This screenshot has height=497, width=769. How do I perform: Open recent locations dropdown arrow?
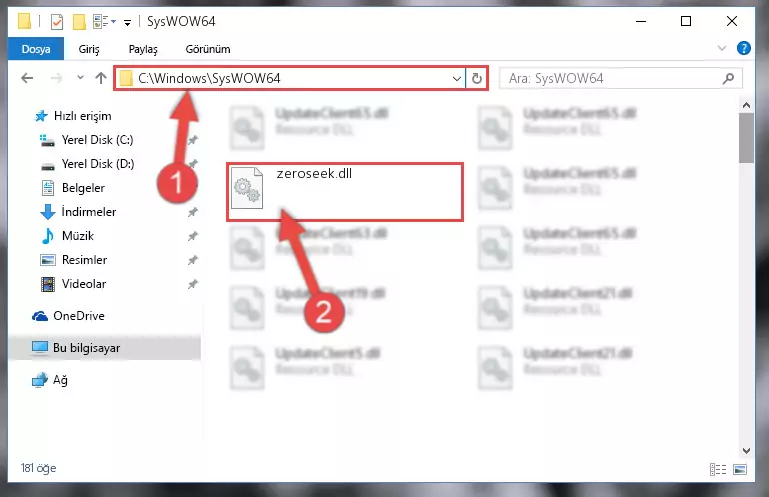pos(80,78)
